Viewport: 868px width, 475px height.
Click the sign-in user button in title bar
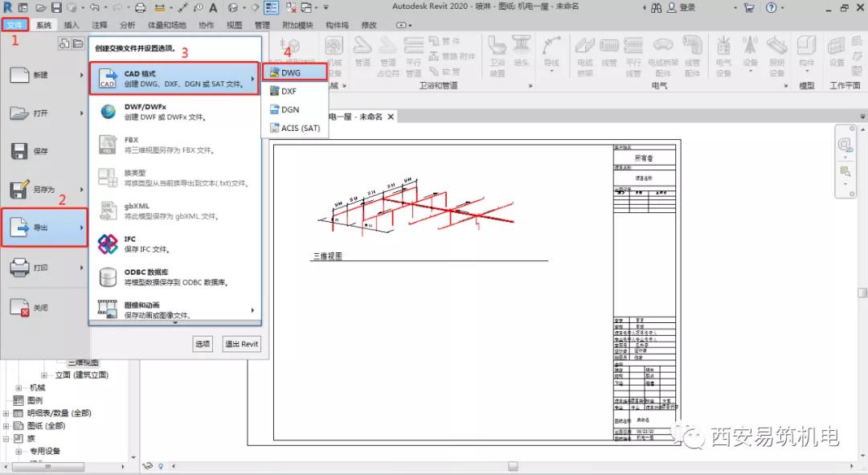(x=682, y=8)
